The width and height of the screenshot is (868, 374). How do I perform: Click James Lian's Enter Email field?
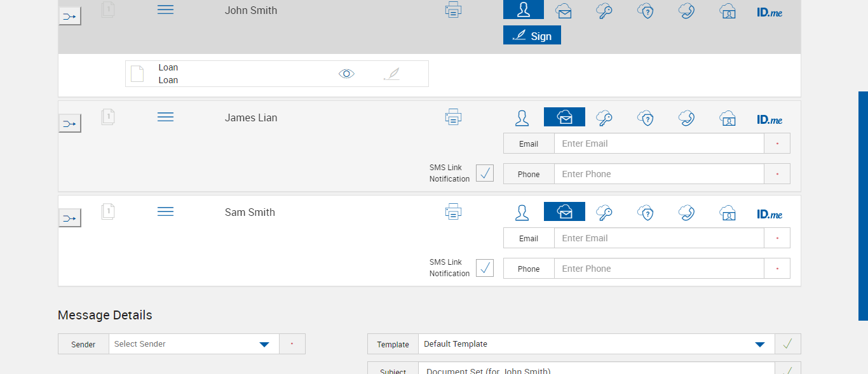click(x=658, y=144)
